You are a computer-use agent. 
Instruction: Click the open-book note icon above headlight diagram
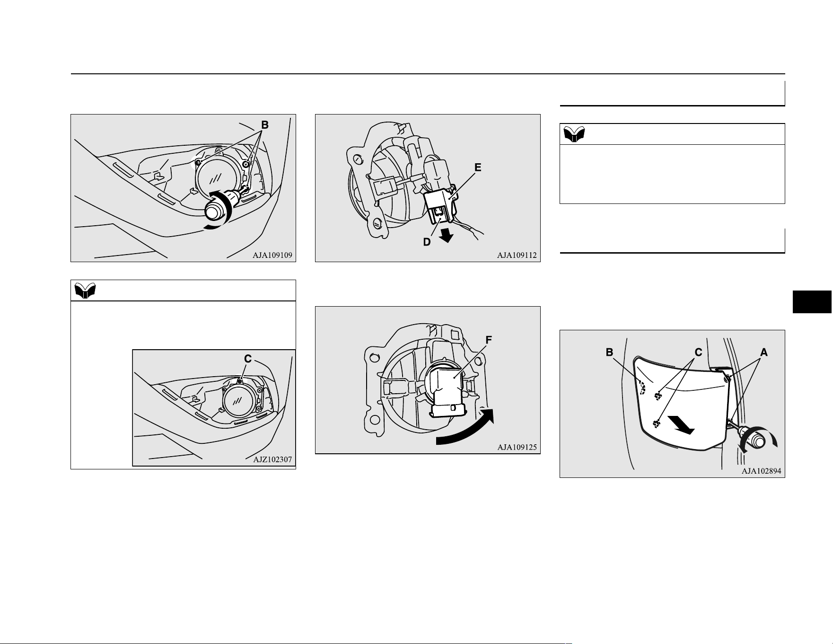[x=85, y=290]
